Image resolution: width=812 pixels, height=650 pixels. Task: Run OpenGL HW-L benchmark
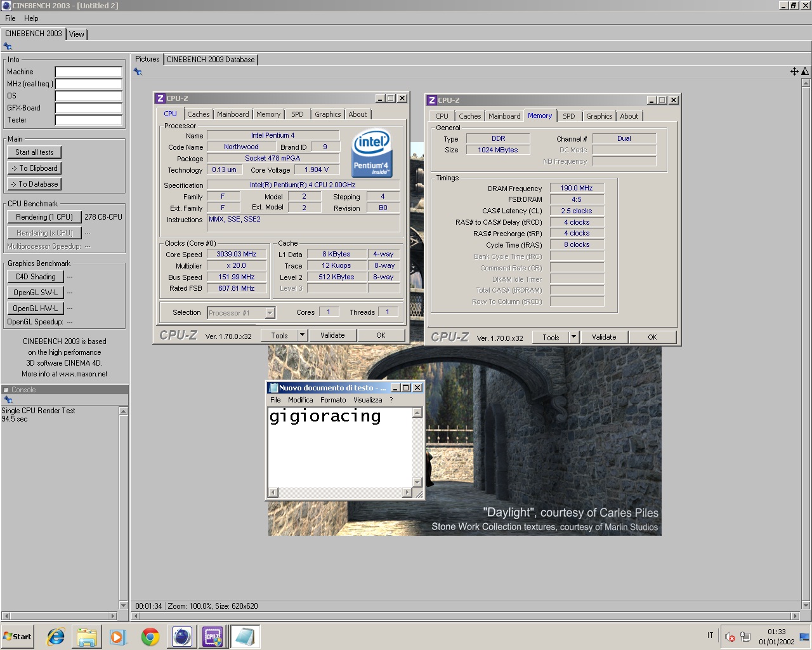36,308
